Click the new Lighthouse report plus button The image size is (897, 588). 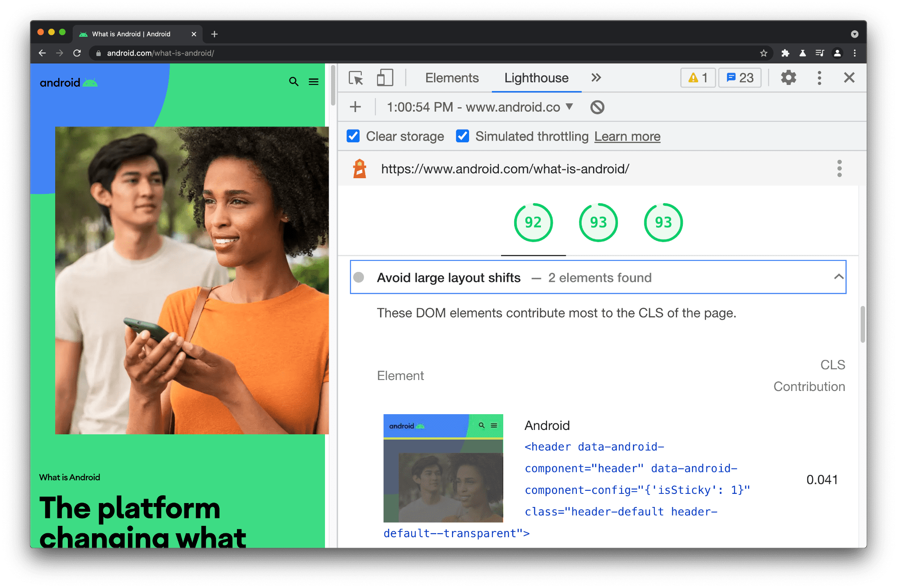pos(354,107)
